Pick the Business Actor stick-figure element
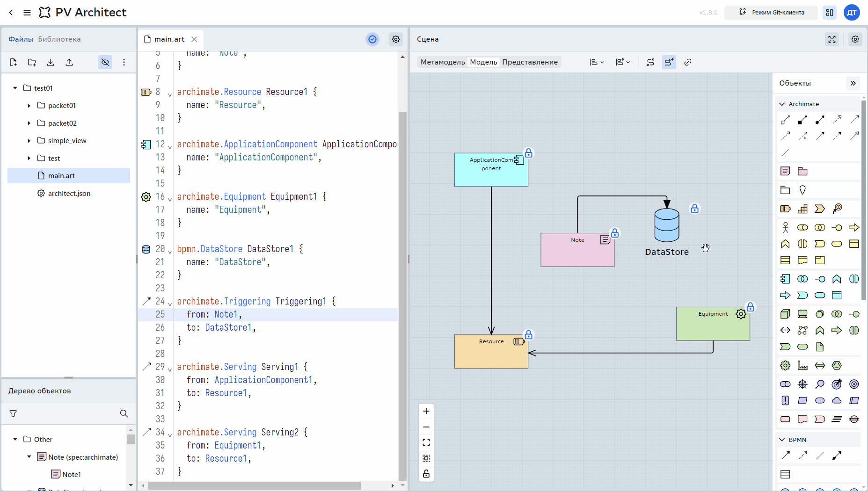This screenshot has width=868, height=492. pos(786,228)
